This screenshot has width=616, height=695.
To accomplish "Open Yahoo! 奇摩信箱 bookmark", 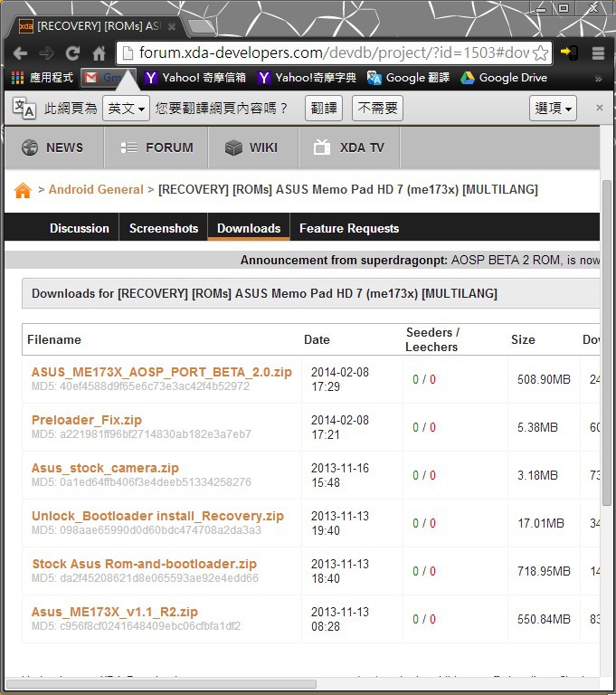I will [x=195, y=78].
